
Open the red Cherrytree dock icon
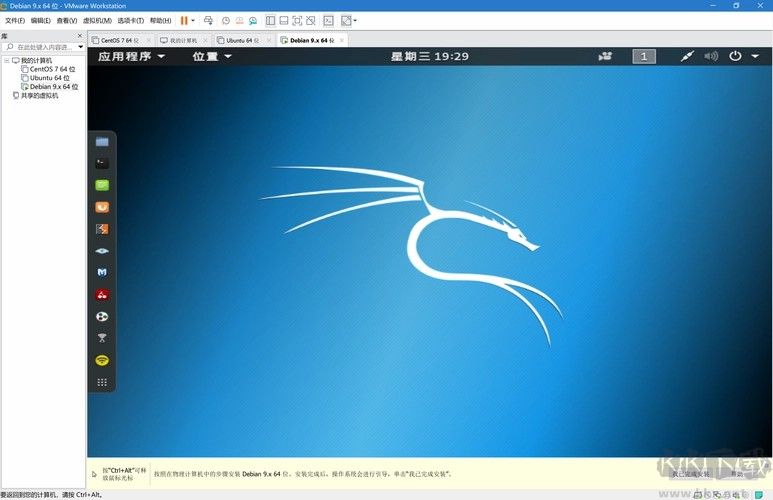tap(102, 295)
